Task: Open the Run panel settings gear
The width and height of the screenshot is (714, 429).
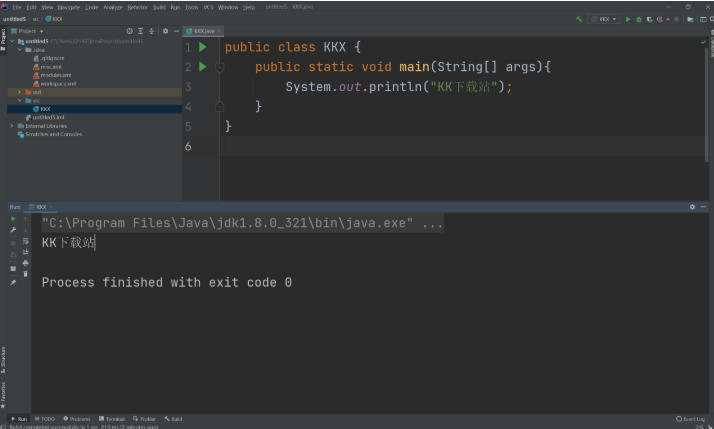Action: 691,207
